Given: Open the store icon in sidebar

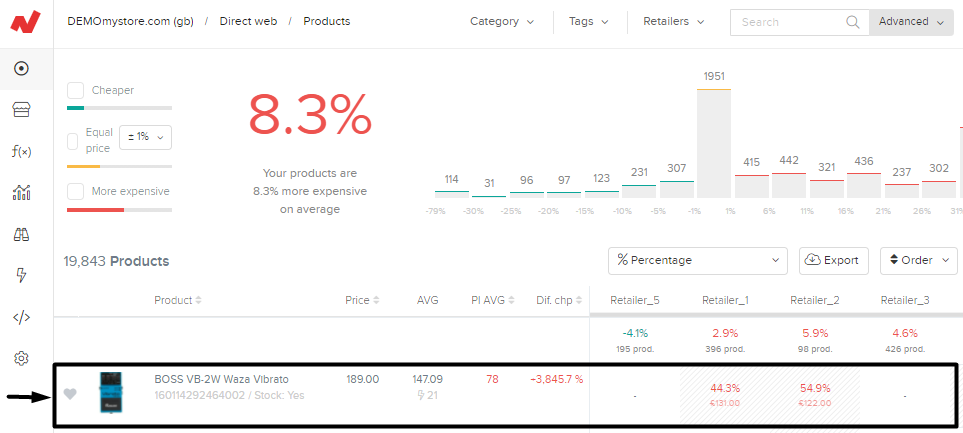Looking at the screenshot, I should [20, 110].
